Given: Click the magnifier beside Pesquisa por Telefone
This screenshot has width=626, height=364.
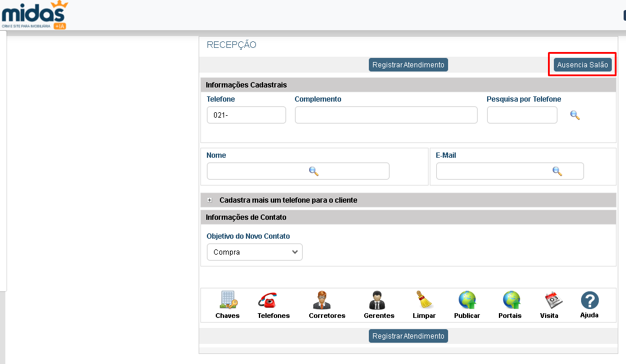Looking at the screenshot, I should tap(575, 115).
